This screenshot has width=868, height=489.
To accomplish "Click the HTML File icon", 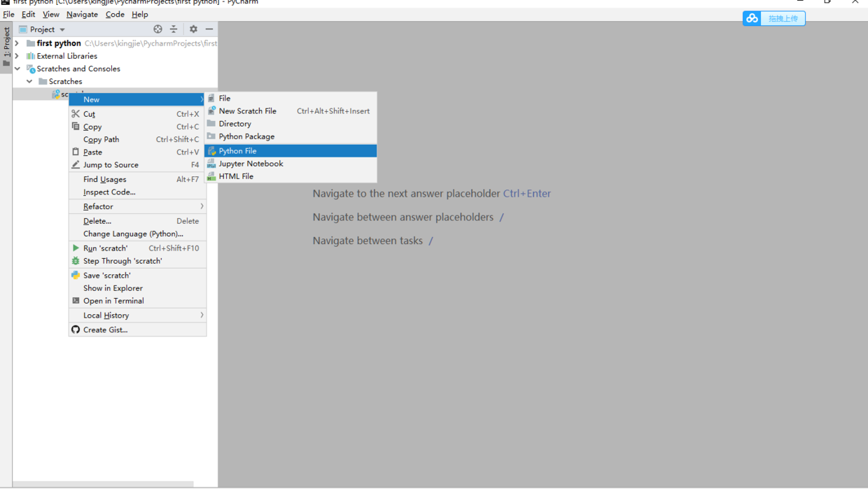I will coord(211,176).
